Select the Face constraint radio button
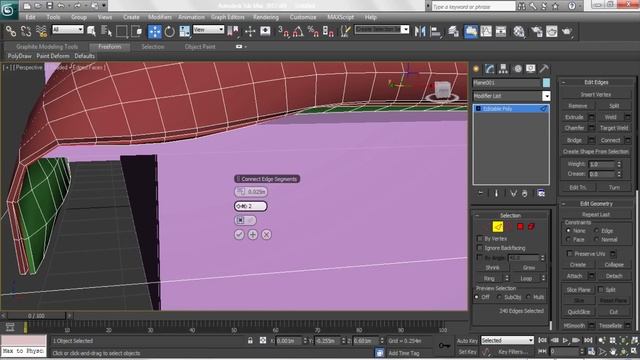Image resolution: width=640 pixels, height=360 pixels. (568, 240)
